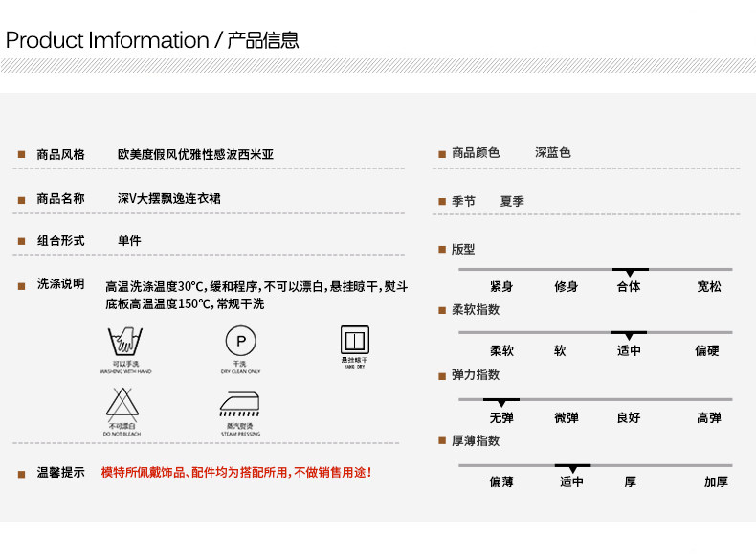Click the 柔软指数 slider marker at 适中
The height and width of the screenshot is (559, 756).
tap(629, 335)
